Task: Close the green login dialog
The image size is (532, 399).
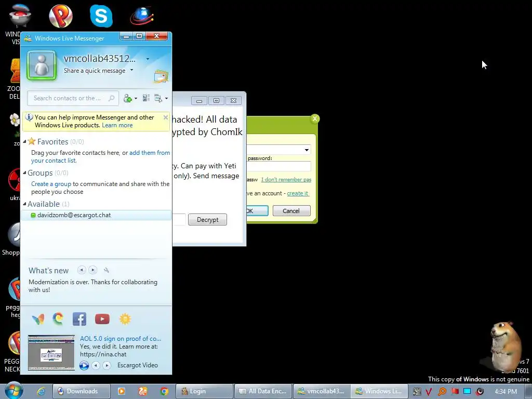Action: point(314,119)
